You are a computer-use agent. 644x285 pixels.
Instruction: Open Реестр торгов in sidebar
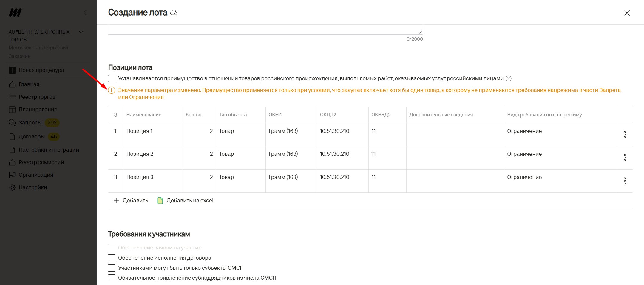pyautogui.click(x=37, y=97)
